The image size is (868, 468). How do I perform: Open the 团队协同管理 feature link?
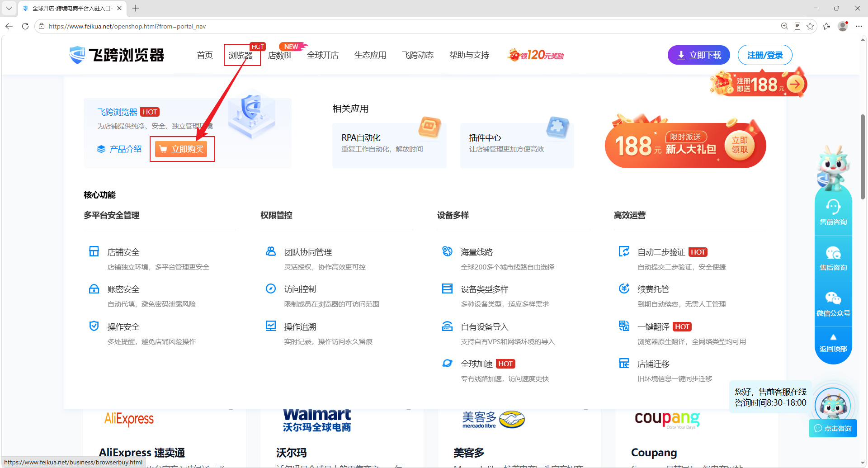308,252
